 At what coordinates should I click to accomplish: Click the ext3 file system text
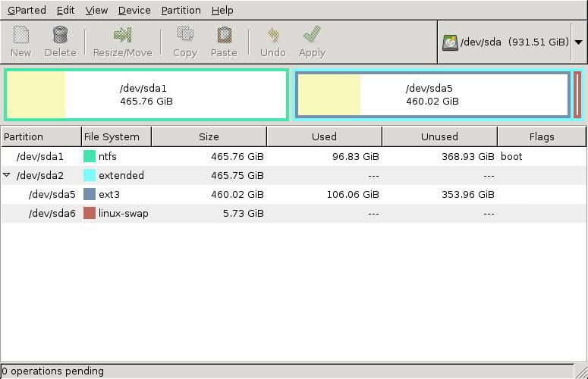coord(109,194)
